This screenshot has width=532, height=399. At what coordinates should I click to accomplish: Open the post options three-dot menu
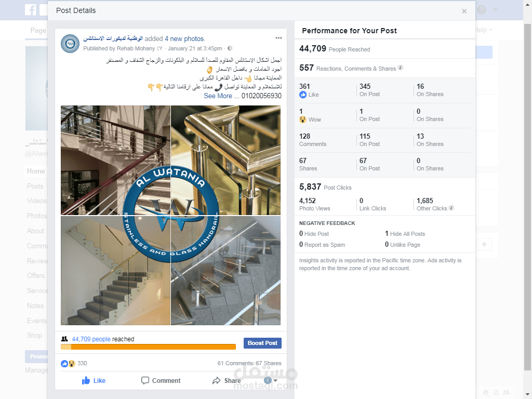[278, 38]
